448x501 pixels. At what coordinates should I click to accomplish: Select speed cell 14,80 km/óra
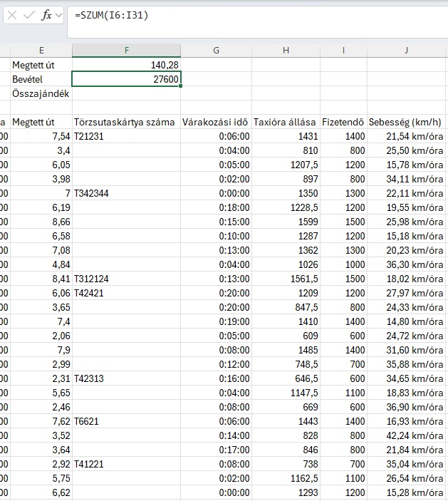(x=406, y=321)
